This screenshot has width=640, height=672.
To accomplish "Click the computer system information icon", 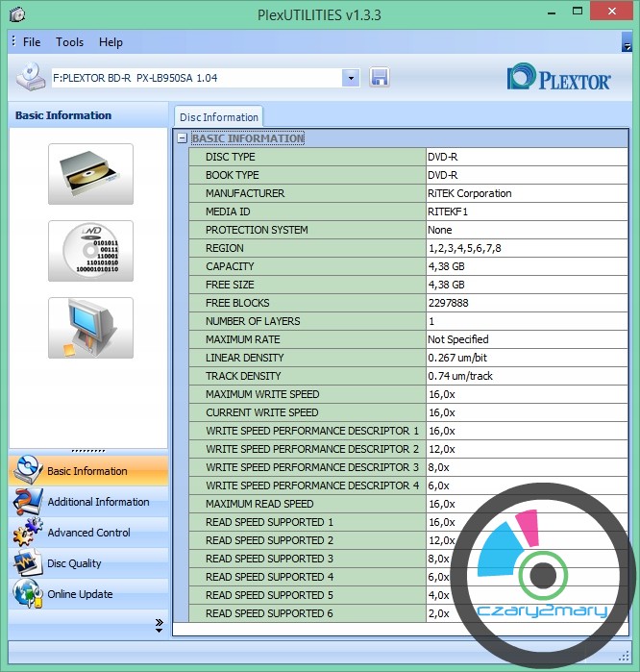I will point(90,328).
